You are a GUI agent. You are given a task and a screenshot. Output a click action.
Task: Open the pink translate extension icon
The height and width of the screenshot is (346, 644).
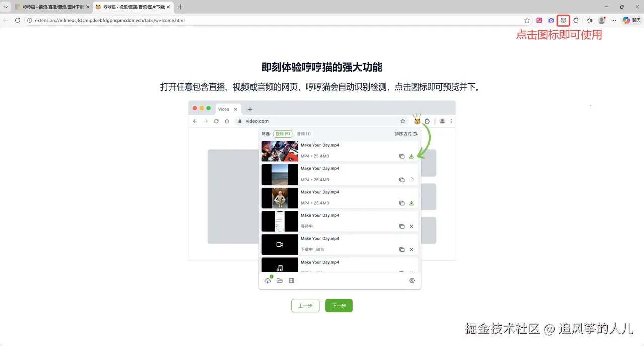point(539,20)
